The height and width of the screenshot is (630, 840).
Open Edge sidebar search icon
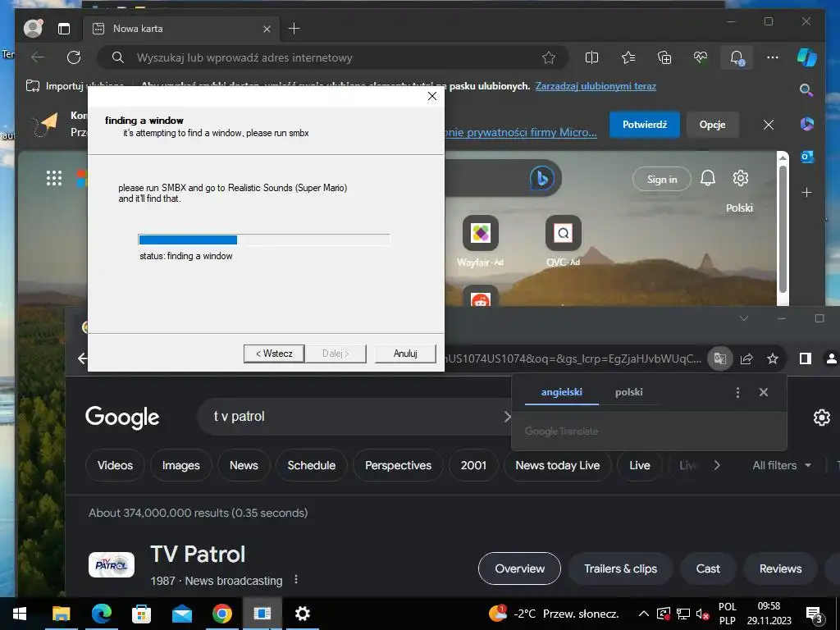(806, 89)
